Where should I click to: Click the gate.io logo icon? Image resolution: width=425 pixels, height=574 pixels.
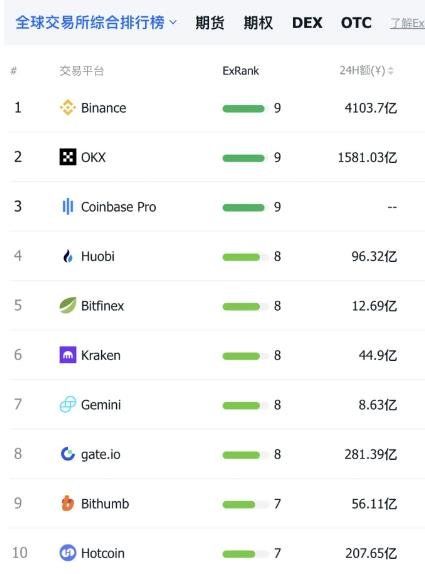[x=68, y=454]
